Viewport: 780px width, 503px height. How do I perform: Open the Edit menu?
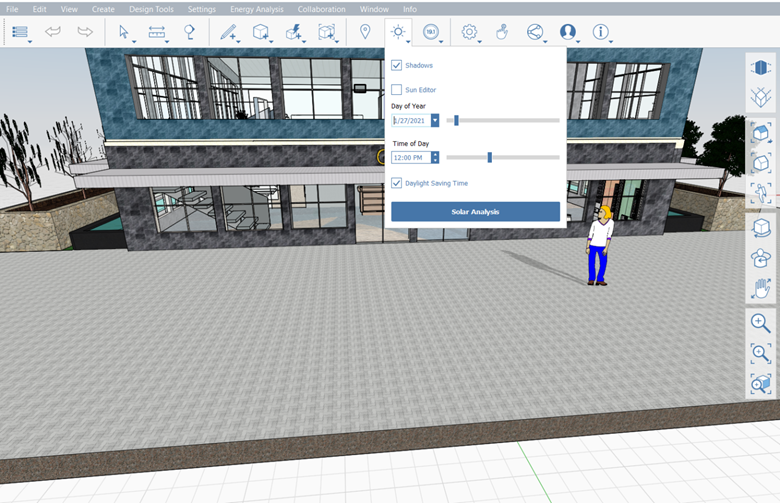click(40, 9)
